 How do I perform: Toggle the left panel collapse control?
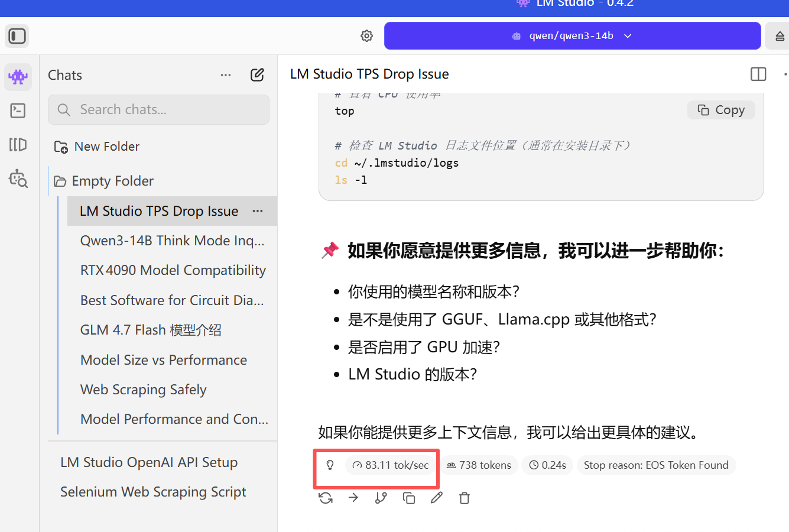(17, 36)
